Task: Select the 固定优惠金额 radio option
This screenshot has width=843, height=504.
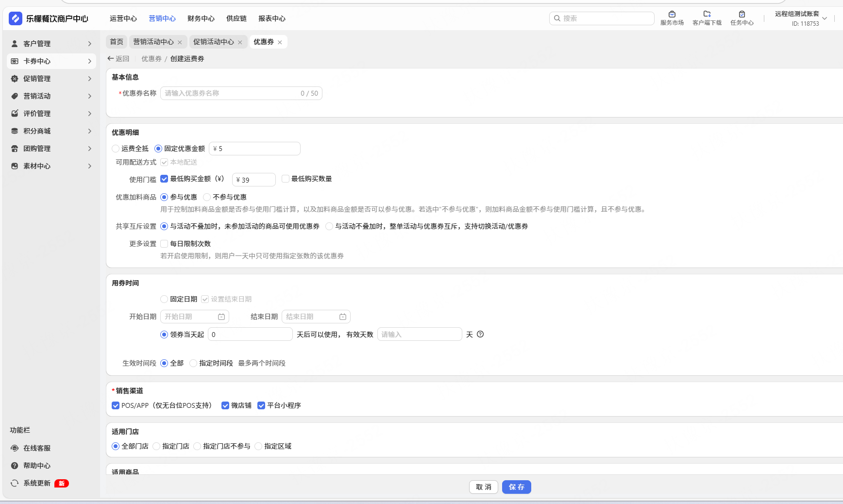Action: click(x=158, y=149)
